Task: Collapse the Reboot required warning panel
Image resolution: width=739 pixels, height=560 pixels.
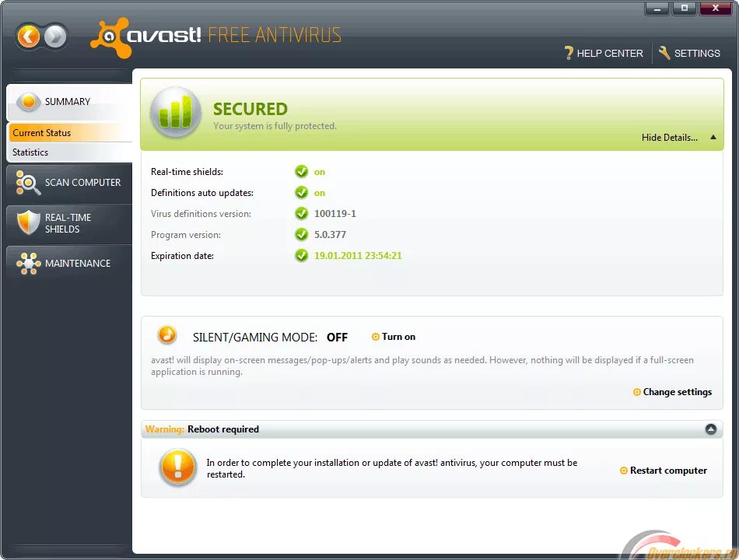Action: click(711, 429)
